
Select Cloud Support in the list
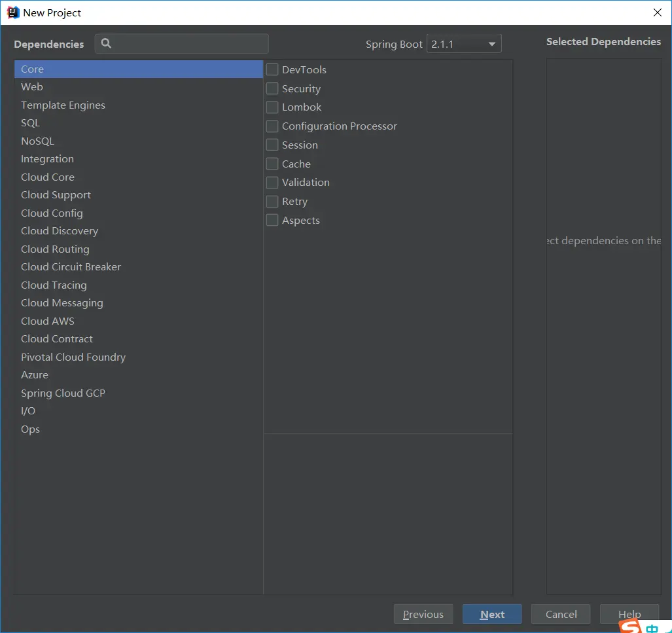[x=139, y=195]
